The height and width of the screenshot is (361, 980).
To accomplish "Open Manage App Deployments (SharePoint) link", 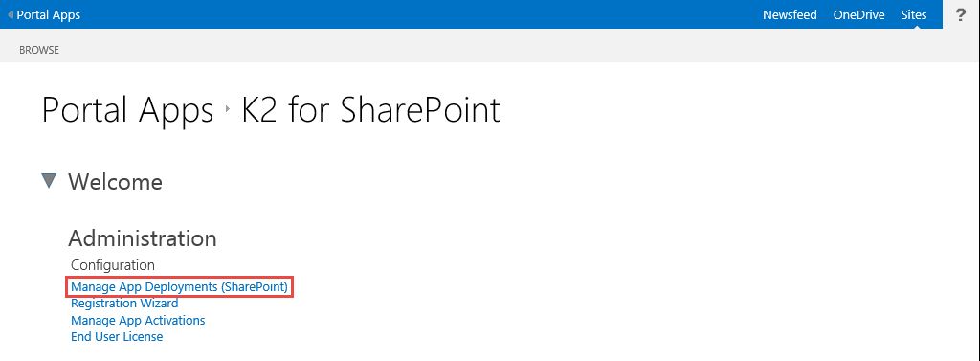I will [x=179, y=287].
